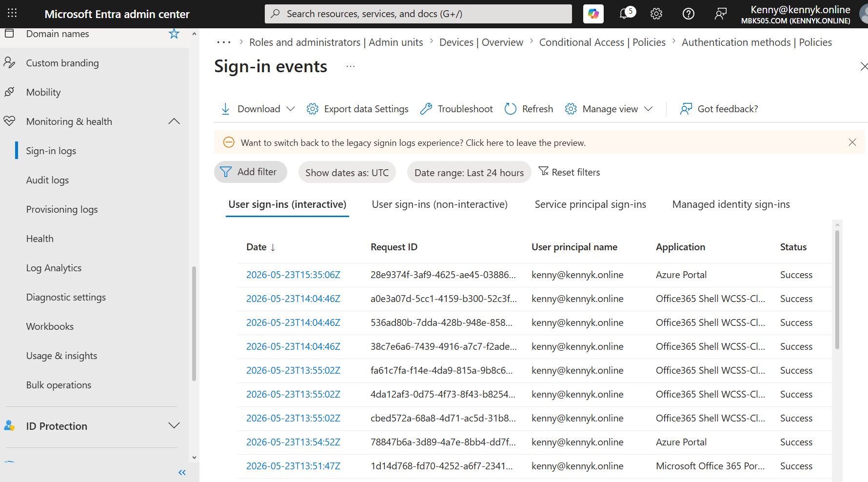Expand the Download dropdown chevron
The height and width of the screenshot is (482, 868).
291,109
